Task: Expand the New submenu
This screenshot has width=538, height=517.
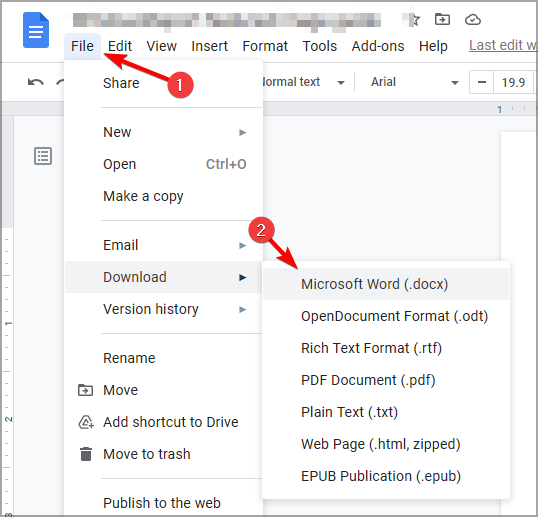Action: point(163,132)
